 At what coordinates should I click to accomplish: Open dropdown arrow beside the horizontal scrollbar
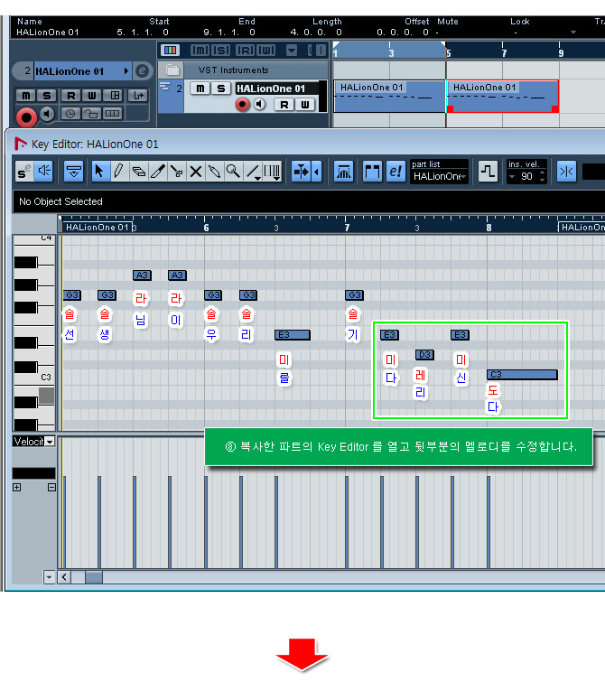pos(49,577)
